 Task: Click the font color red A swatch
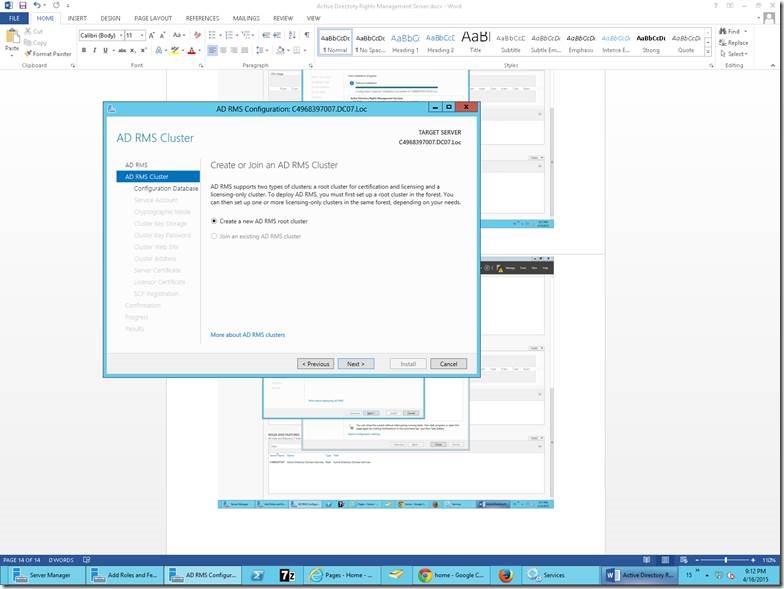[191, 50]
